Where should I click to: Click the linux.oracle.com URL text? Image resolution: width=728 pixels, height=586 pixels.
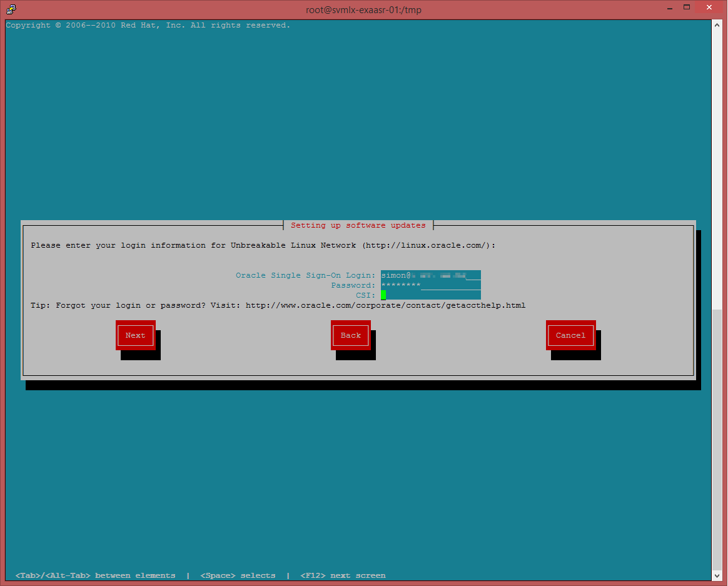426,245
